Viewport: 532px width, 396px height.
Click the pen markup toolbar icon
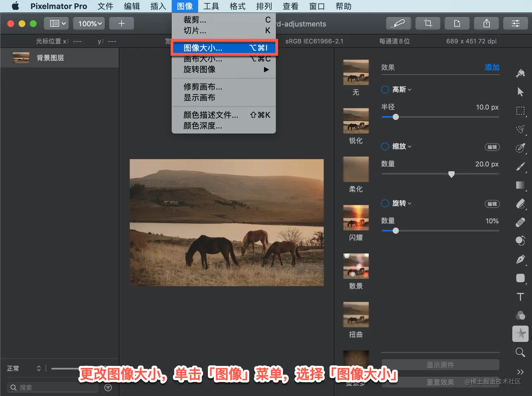point(398,24)
